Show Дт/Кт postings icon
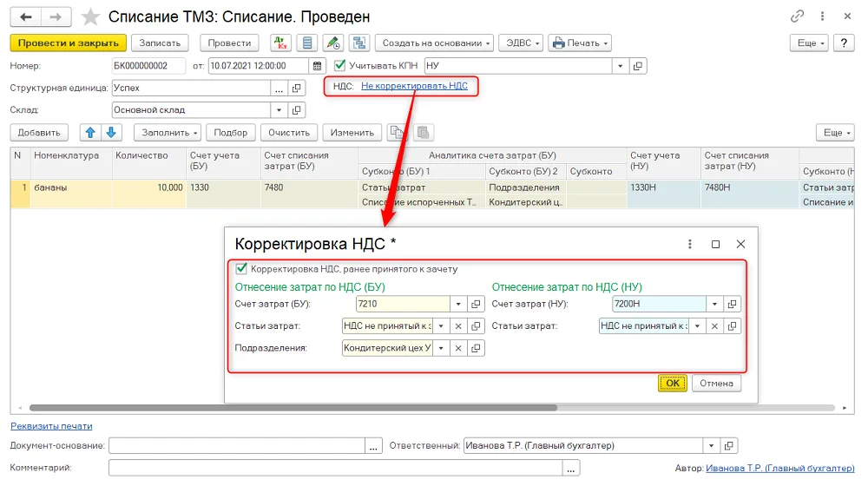Image resolution: width=868 pixels, height=486 pixels. tap(280, 43)
